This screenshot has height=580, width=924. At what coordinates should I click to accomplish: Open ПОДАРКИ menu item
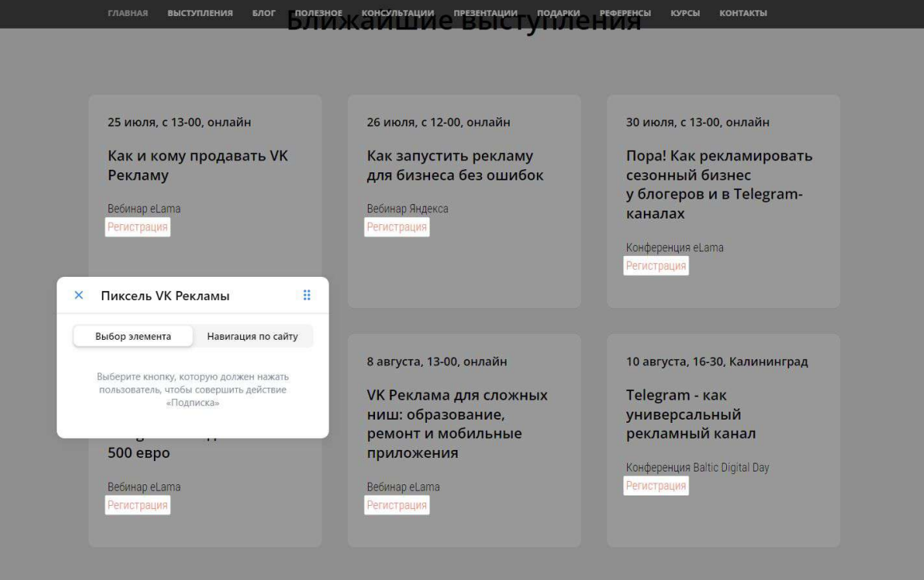559,13
